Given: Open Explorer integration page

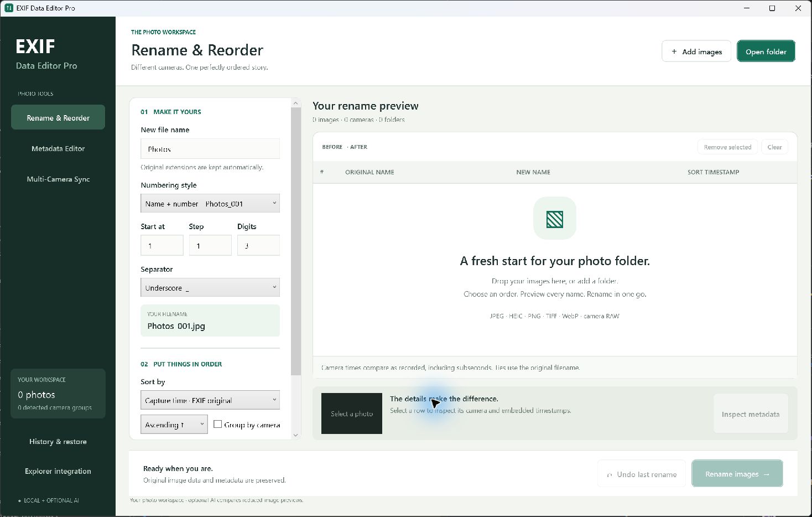Looking at the screenshot, I should pyautogui.click(x=58, y=471).
